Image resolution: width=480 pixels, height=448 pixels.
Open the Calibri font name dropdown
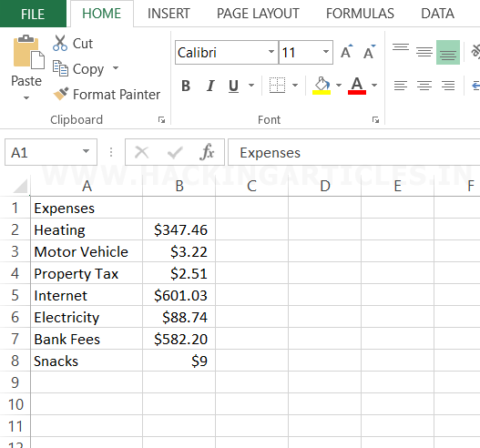point(271,52)
